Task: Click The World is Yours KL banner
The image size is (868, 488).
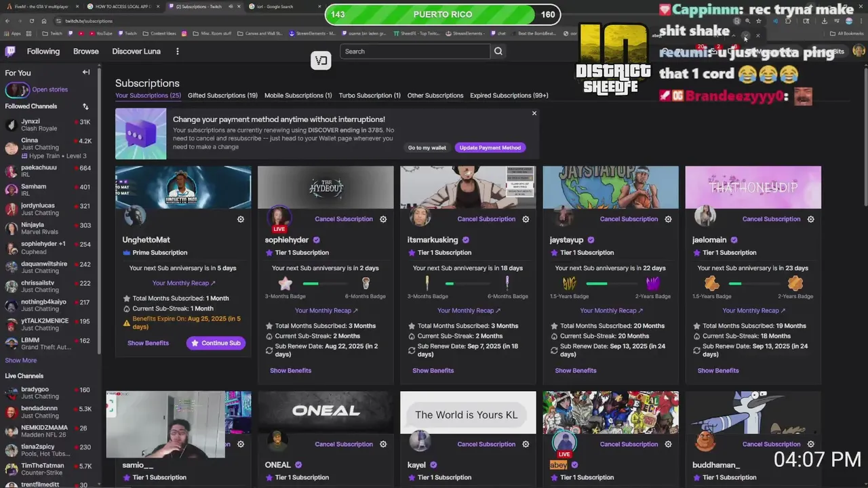Action: tap(468, 412)
